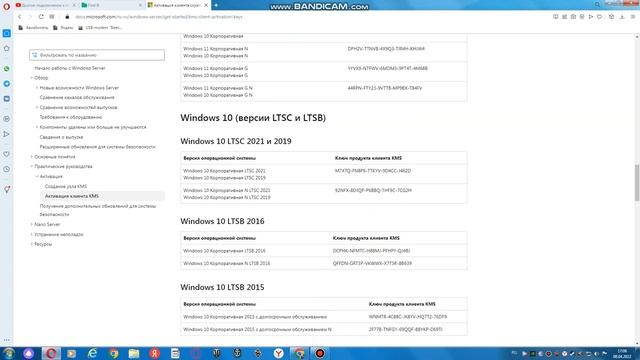640x360 pixels.
Task: Bookmark page with the heart in address bar
Action: [599, 17]
